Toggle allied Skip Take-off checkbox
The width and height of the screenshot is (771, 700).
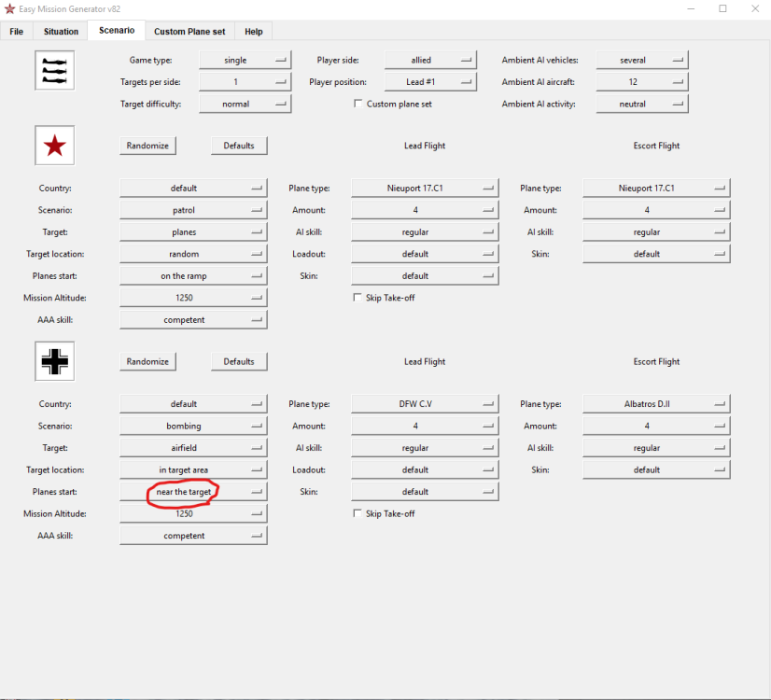click(357, 298)
